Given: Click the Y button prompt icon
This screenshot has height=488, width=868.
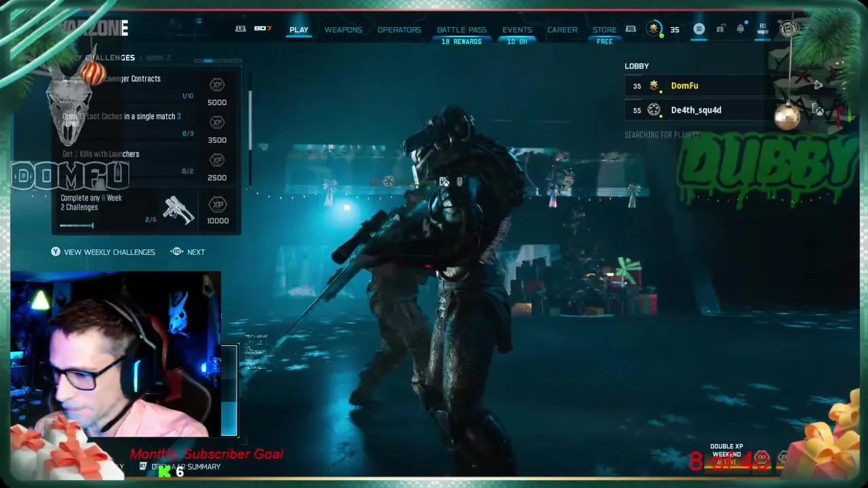Looking at the screenshot, I should point(56,251).
